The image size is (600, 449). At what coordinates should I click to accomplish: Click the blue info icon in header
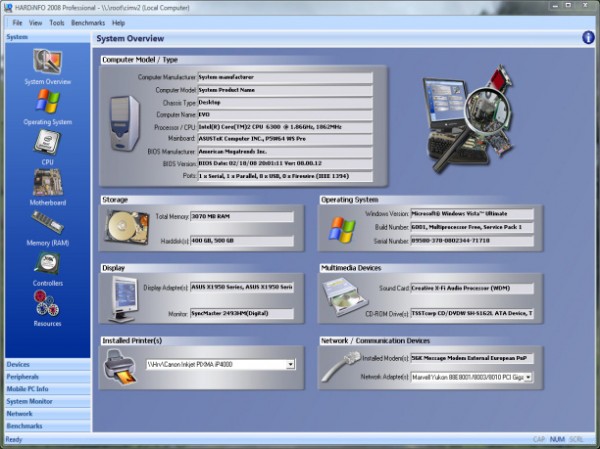pyautogui.click(x=588, y=38)
